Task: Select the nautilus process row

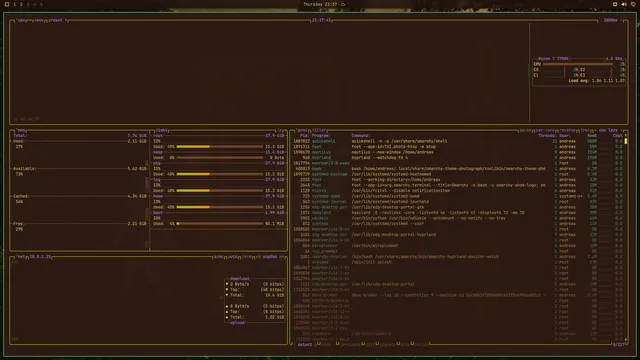Action: point(458,152)
